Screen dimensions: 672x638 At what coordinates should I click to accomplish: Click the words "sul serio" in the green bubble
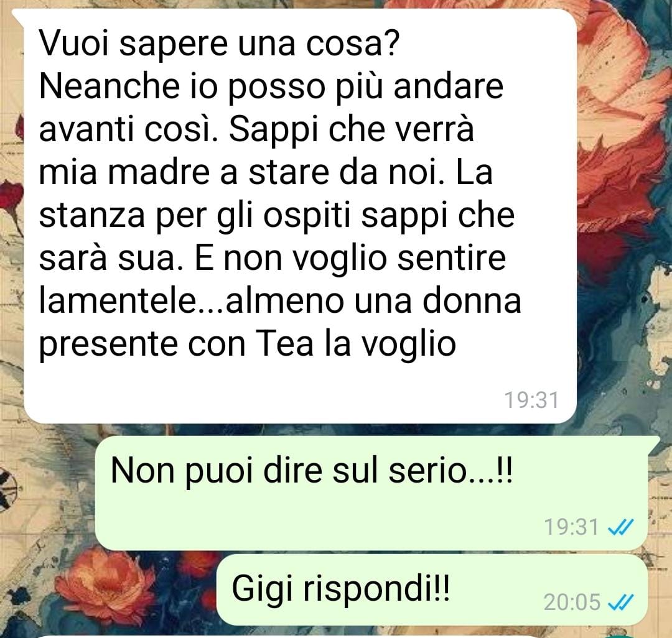400,470
